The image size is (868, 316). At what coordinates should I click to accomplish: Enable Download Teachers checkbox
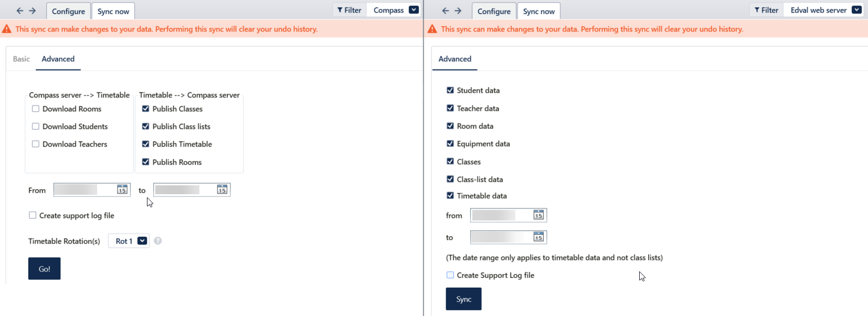coord(36,144)
